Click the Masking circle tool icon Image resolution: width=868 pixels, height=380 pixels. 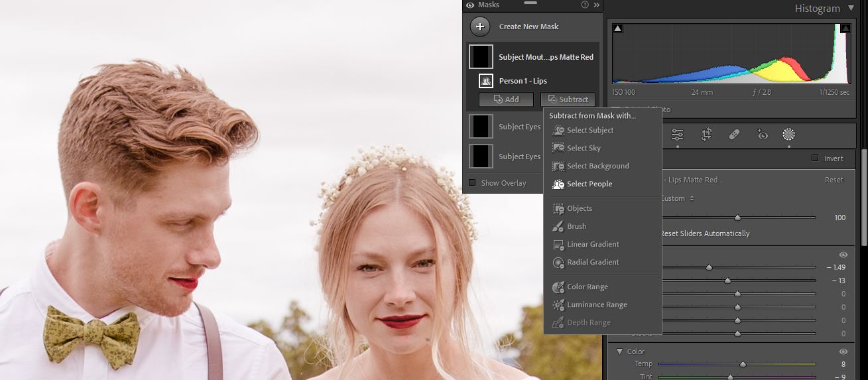tap(788, 135)
